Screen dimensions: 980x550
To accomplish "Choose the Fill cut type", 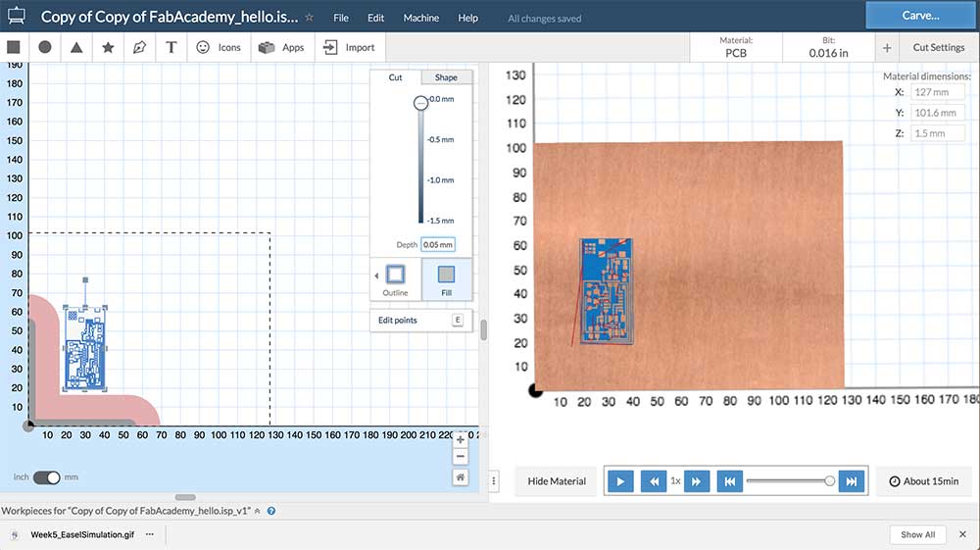I will (x=446, y=279).
